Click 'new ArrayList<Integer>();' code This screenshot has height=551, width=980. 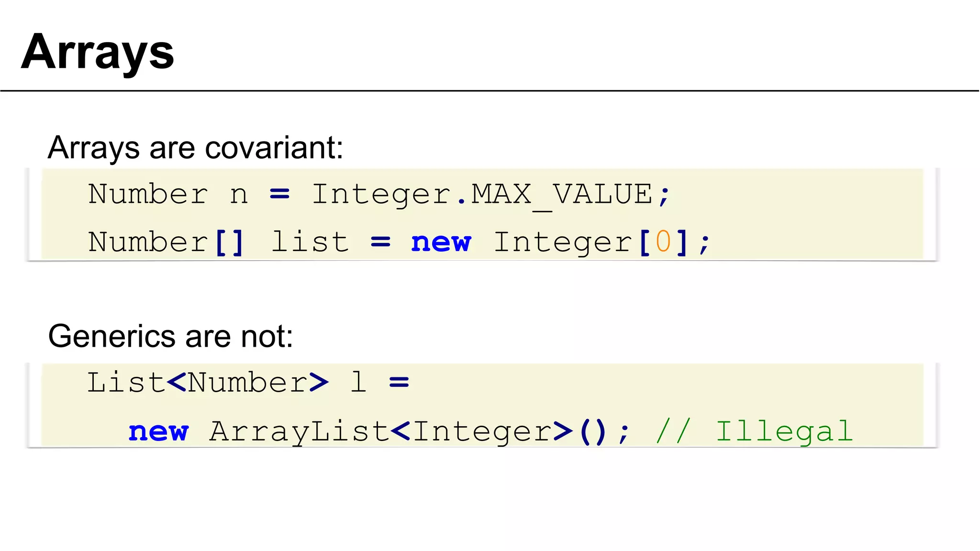tap(379, 432)
